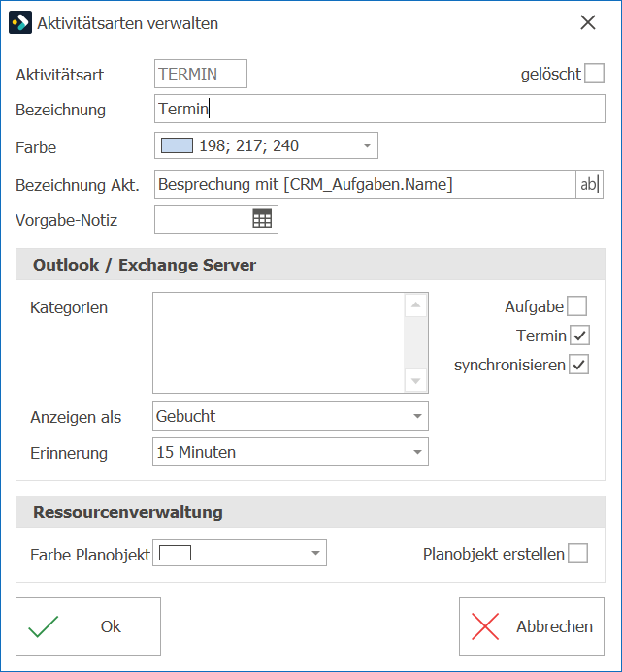Disable the synchronisieren checkbox
622x672 pixels.
pyautogui.click(x=578, y=365)
